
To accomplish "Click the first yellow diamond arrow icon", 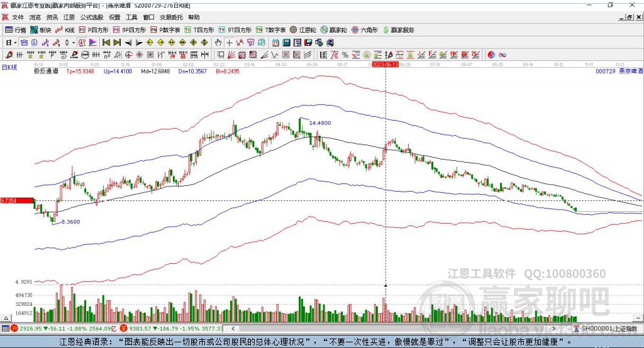I will [150, 43].
